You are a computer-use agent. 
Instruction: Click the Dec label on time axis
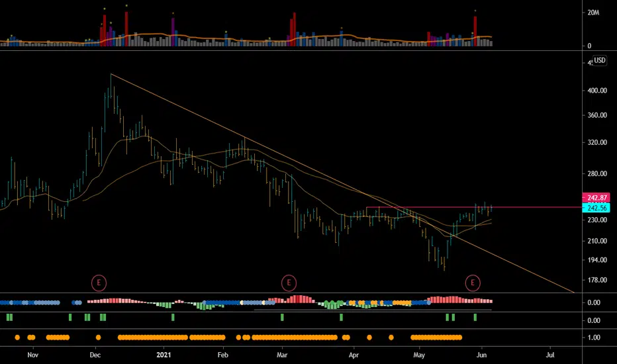pos(95,355)
